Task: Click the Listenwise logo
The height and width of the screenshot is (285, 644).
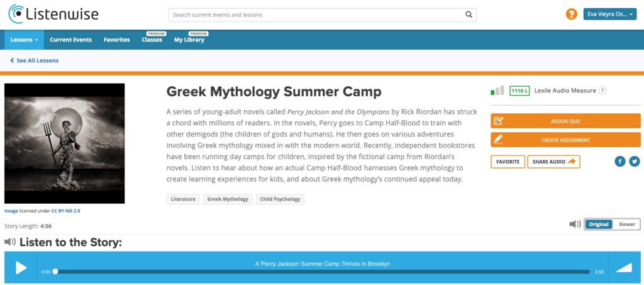Action: tap(53, 14)
